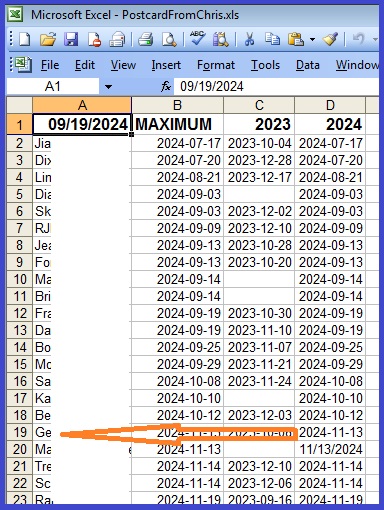This screenshot has width=384, height=510.
Task: Cut the selection with the scissors icon
Action: 249,40
